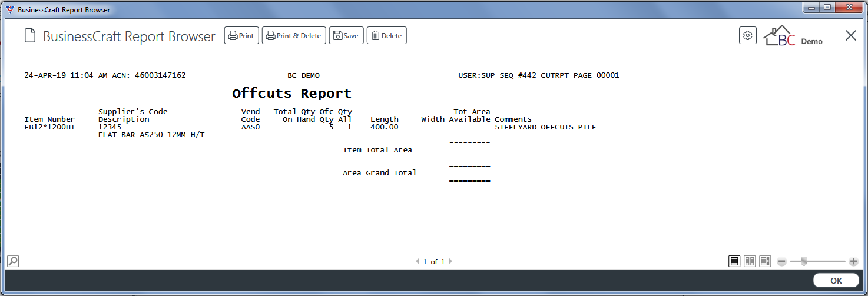Switch to two-page view

pos(750,261)
